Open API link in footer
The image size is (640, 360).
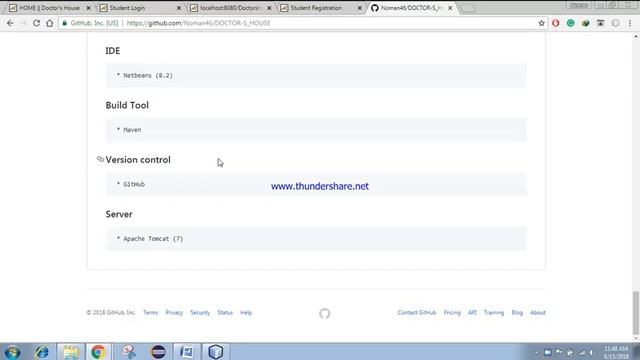(472, 313)
